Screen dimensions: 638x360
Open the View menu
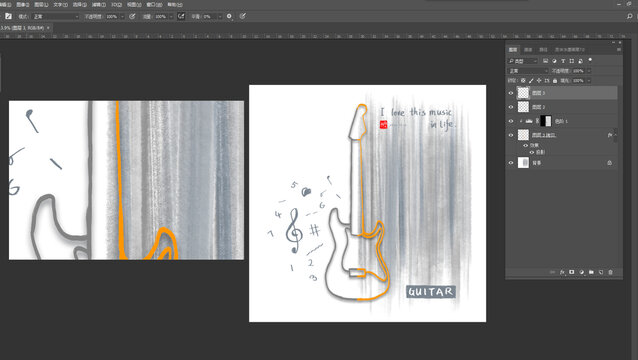pyautogui.click(x=134, y=4)
